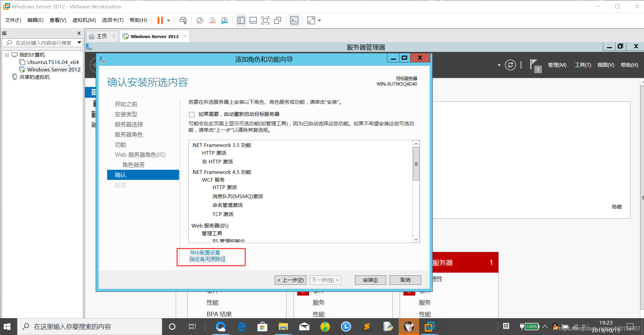Go to the 开始之前 wizard step
This screenshot has height=335, width=644.
[x=126, y=104]
